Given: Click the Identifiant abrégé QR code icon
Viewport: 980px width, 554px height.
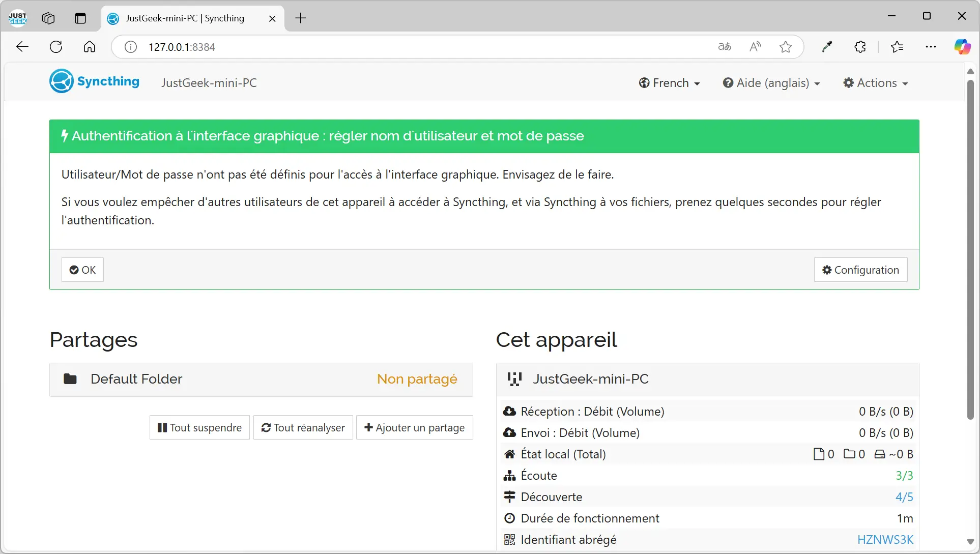Looking at the screenshot, I should coord(509,539).
